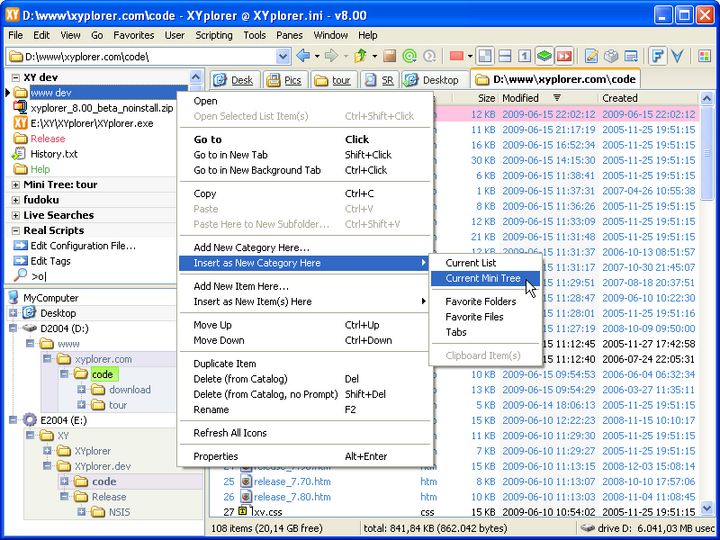The width and height of the screenshot is (720, 540).
Task: Toggle the green Mini Tree icon
Action: pos(544,56)
